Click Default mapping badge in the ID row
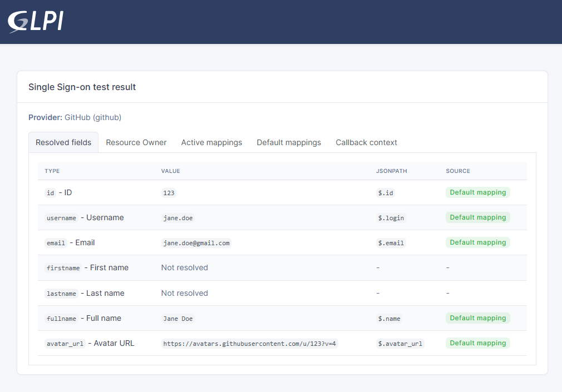 478,192
